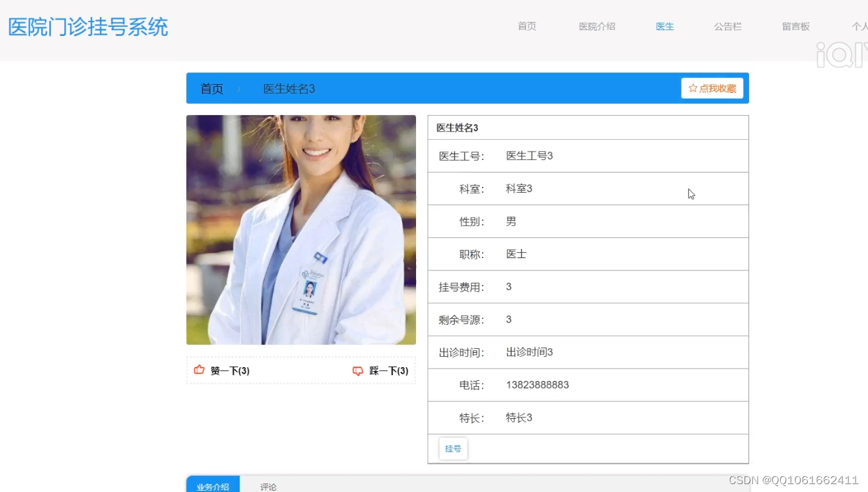The width and height of the screenshot is (868, 492).
Task: Click the phone number 13823888883
Action: [x=538, y=385]
